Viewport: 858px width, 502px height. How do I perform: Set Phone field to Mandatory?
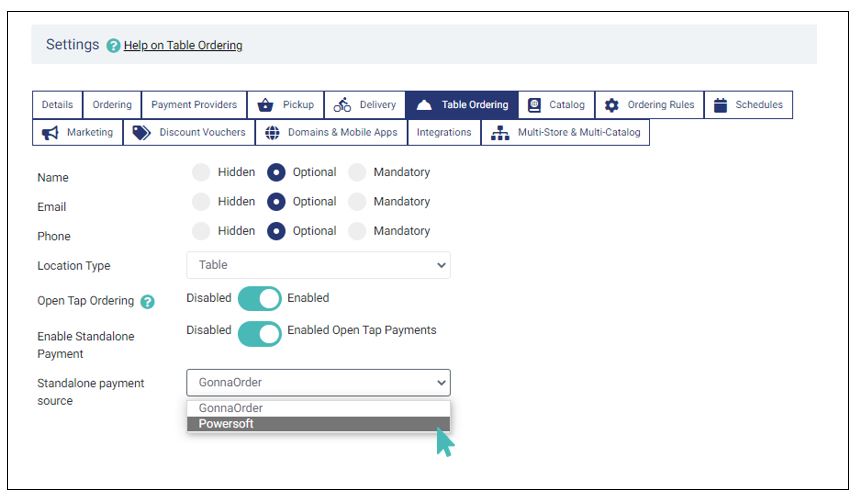[357, 231]
